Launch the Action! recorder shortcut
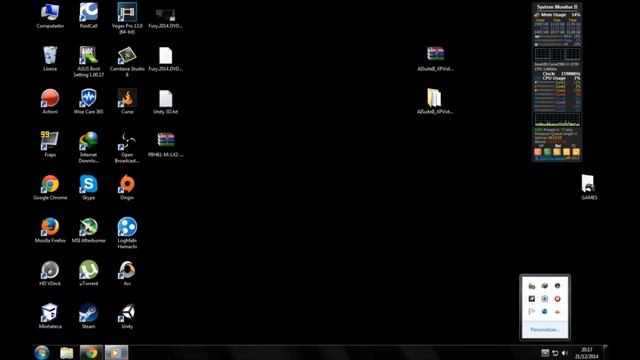640x360 pixels. [x=50, y=101]
